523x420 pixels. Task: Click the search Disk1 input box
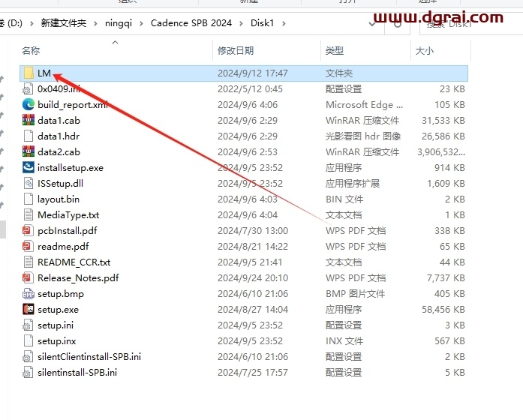[x=471, y=24]
